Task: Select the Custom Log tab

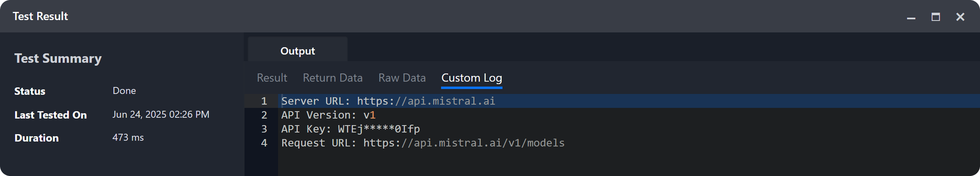Action: (x=471, y=78)
